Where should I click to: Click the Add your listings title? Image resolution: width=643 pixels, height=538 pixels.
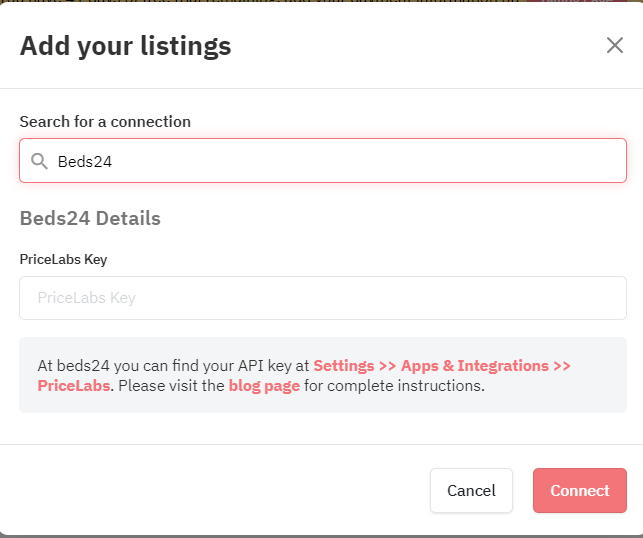[125, 46]
